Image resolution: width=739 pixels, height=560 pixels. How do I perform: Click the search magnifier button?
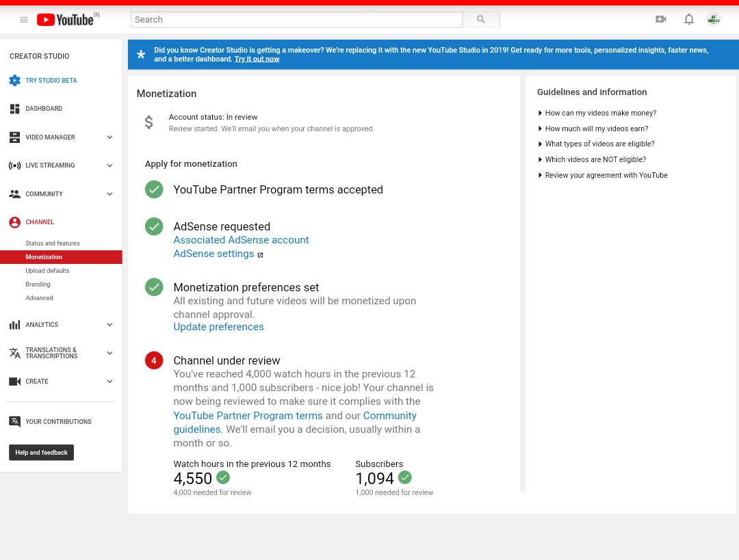point(481,19)
